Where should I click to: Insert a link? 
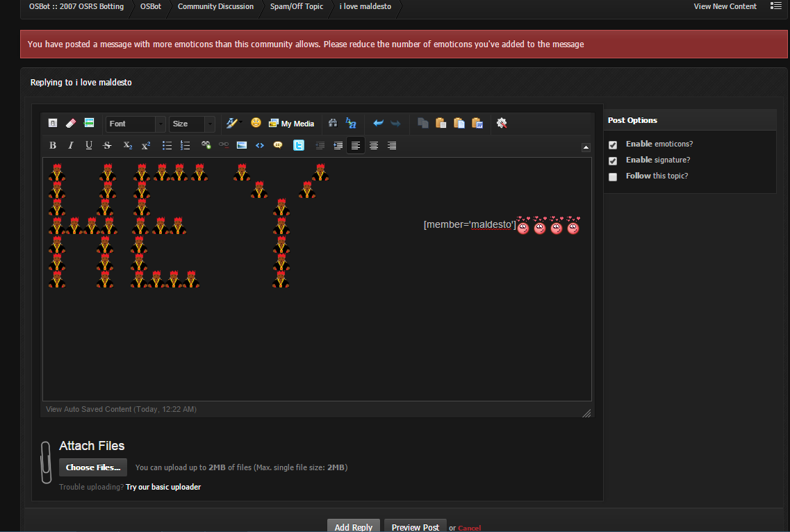tap(206, 146)
